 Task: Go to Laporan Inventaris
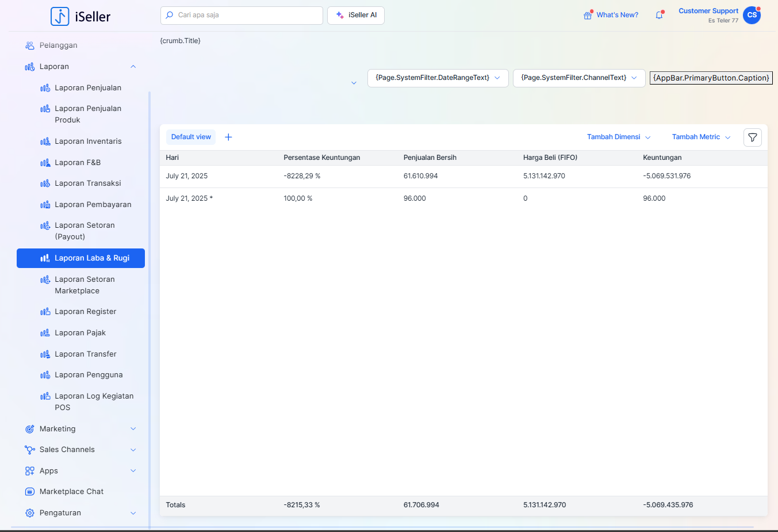(88, 141)
